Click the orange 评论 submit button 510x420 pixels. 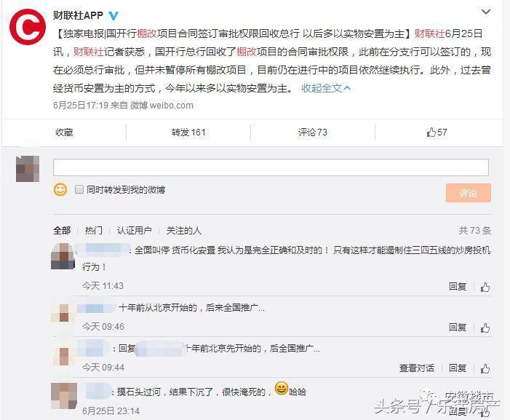468,193
